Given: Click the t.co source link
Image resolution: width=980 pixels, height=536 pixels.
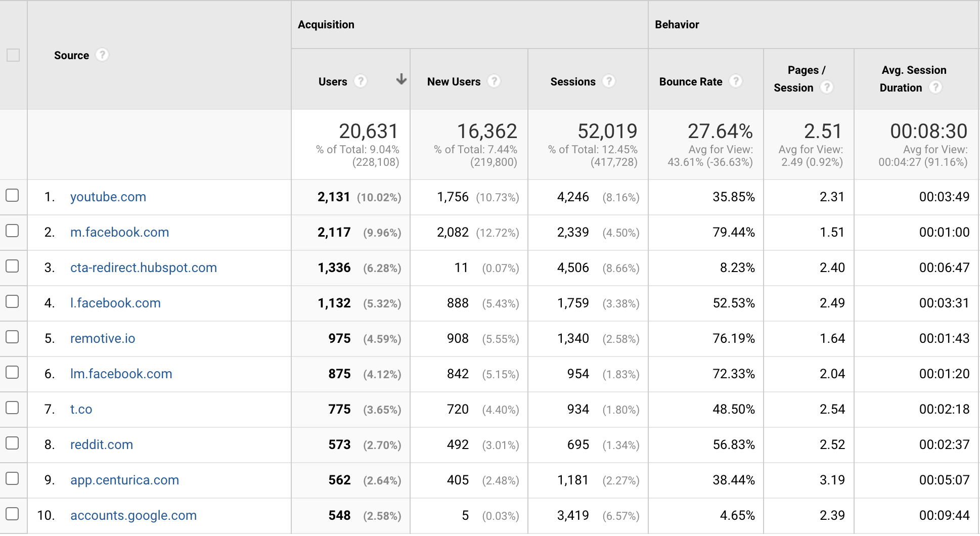Looking at the screenshot, I should click(81, 409).
